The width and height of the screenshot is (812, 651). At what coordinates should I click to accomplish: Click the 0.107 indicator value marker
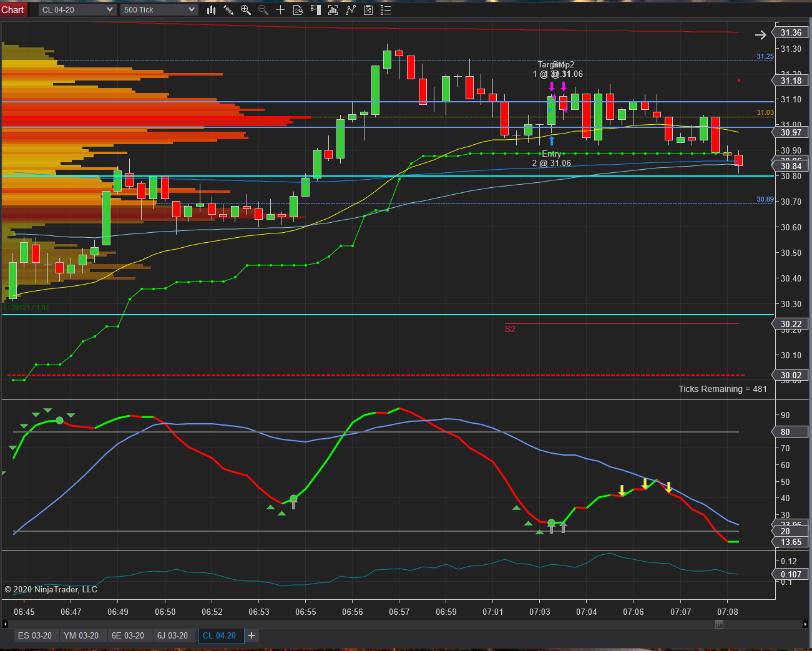(x=791, y=574)
